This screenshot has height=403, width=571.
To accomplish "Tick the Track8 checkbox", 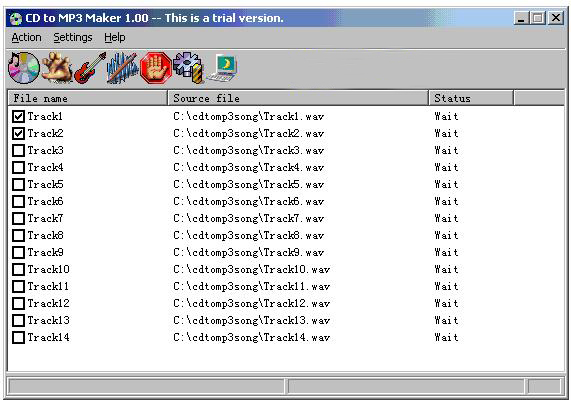I will pos(18,236).
